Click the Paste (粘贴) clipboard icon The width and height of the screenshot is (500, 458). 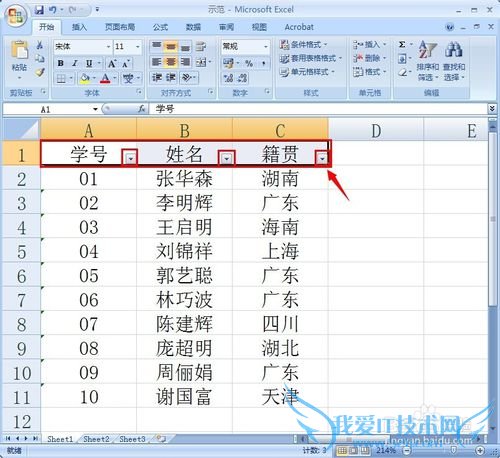click(19, 51)
